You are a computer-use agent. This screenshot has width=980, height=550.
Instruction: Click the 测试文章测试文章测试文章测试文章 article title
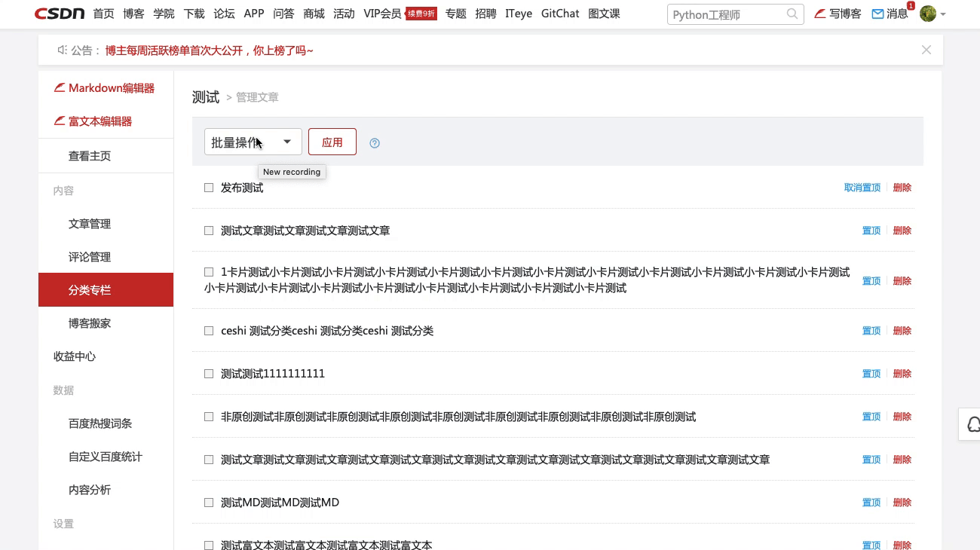click(x=305, y=231)
